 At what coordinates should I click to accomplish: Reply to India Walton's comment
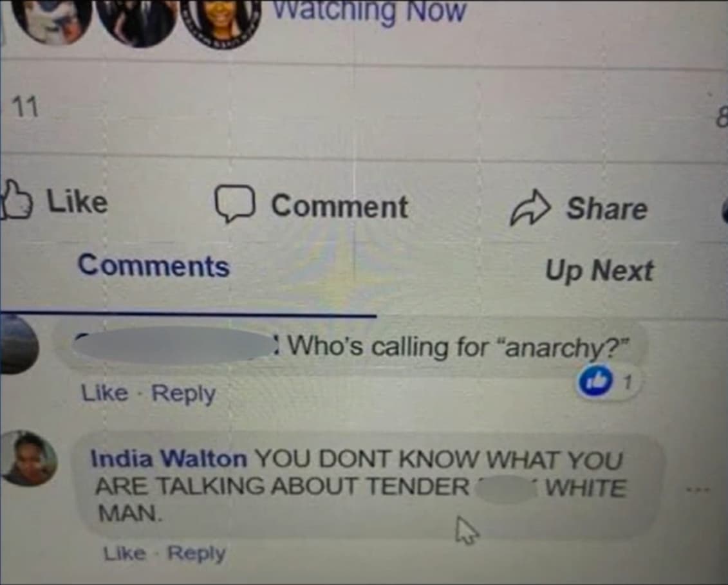click(196, 553)
